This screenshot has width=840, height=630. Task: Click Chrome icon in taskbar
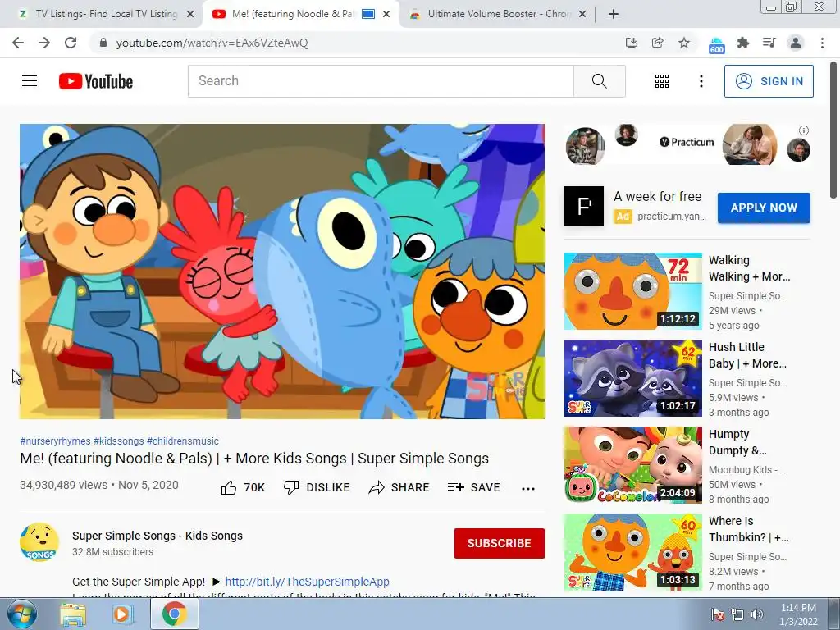(174, 614)
